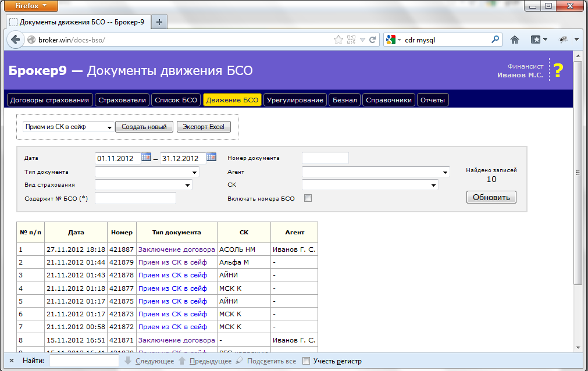Open the Firefox home page icon

tap(515, 40)
